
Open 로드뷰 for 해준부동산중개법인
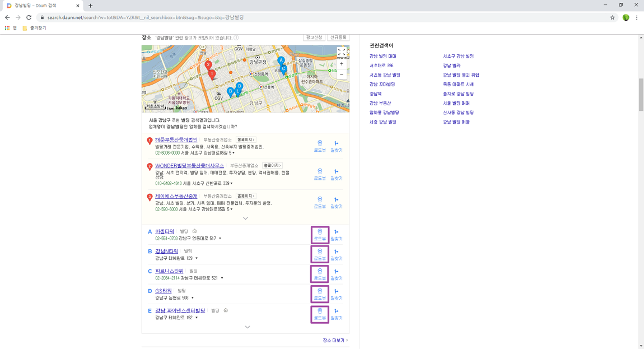320,146
